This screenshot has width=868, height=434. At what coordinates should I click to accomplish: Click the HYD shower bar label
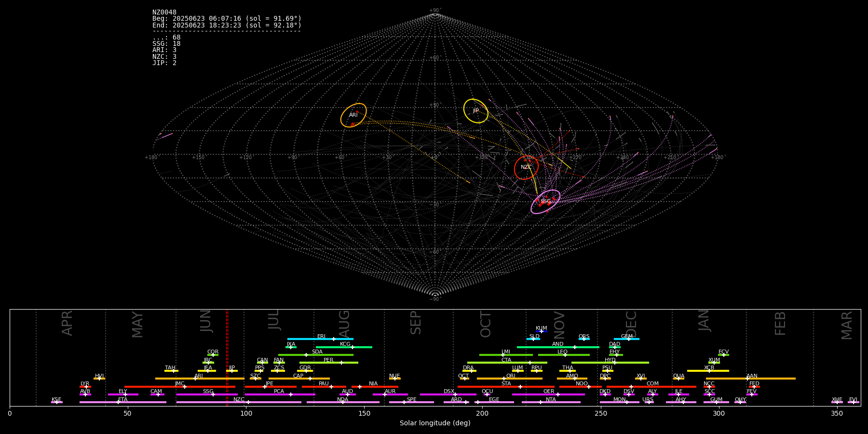tap(610, 360)
